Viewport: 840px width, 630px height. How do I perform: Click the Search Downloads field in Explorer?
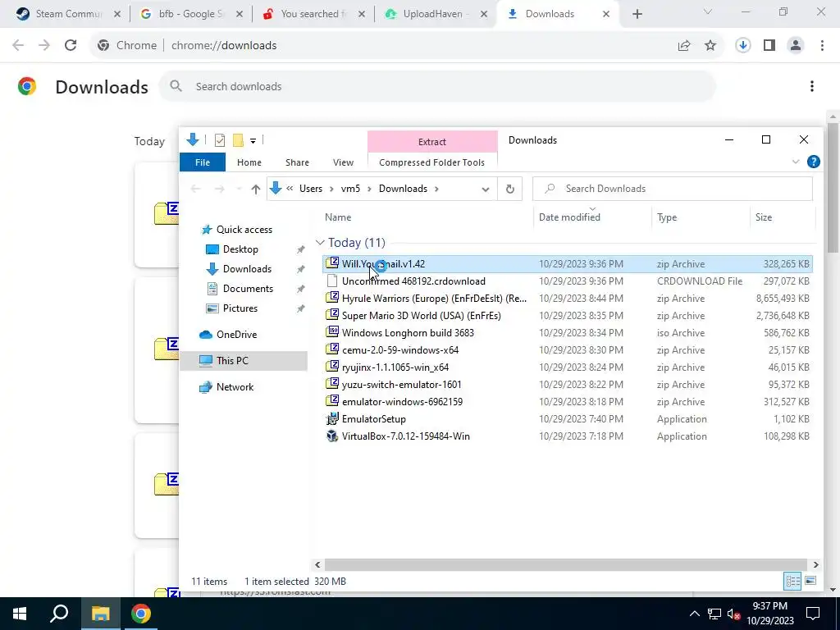tap(673, 189)
